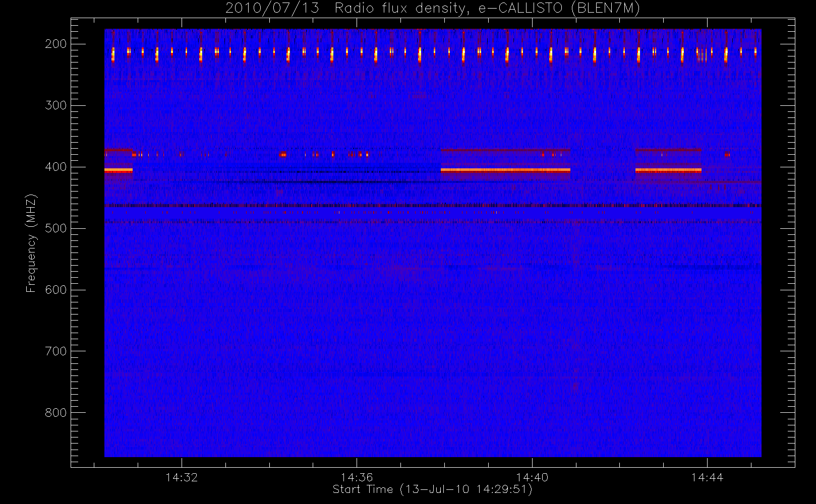816x504 pixels.
Task: Select the 200 frequency axis label
Action: [x=56, y=44]
